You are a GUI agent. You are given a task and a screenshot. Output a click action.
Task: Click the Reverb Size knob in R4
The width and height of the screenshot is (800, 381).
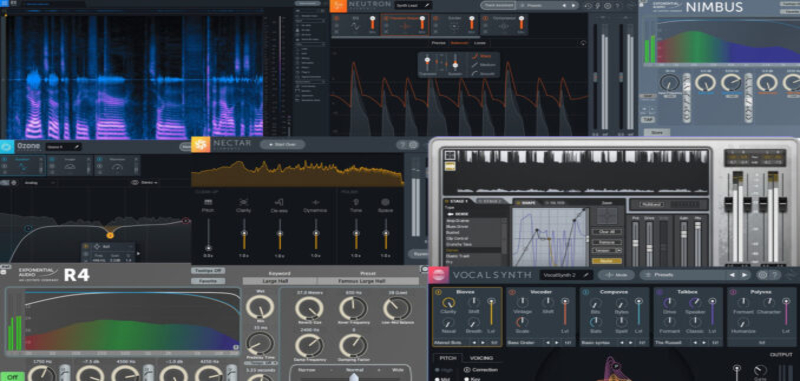(x=309, y=308)
